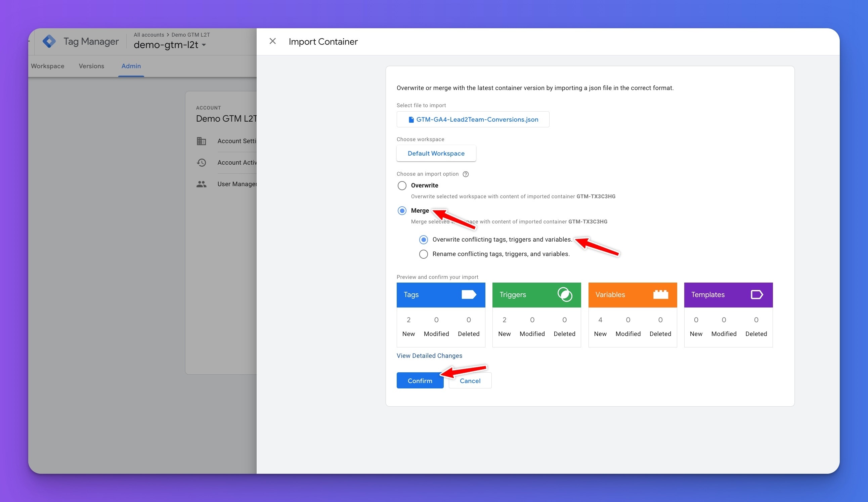Click the Tag Manager logo icon
This screenshot has height=502, width=868.
point(49,41)
